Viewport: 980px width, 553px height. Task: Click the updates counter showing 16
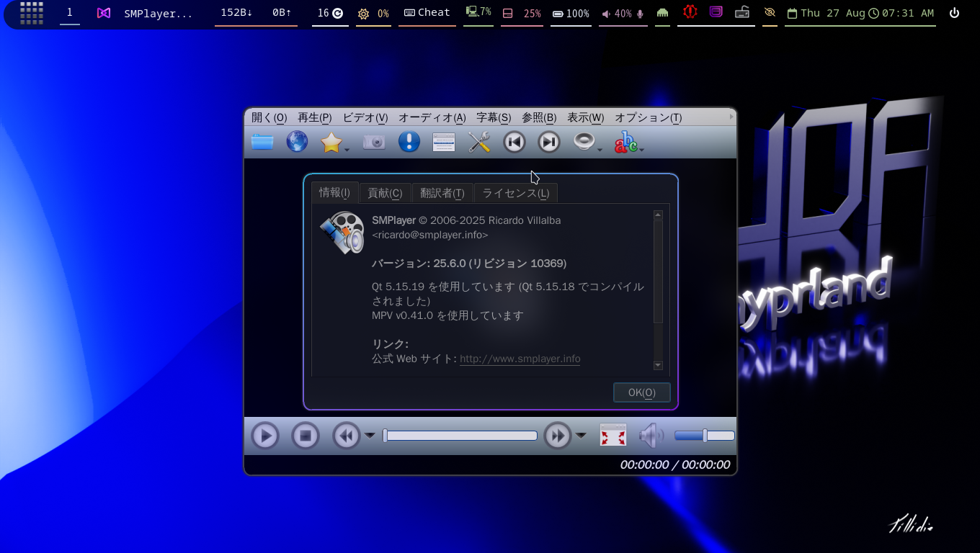[330, 13]
